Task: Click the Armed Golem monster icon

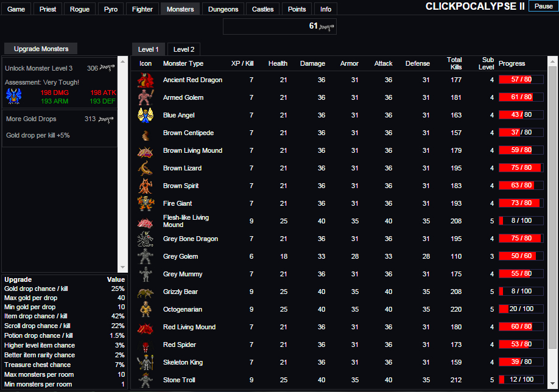Action: click(x=145, y=98)
